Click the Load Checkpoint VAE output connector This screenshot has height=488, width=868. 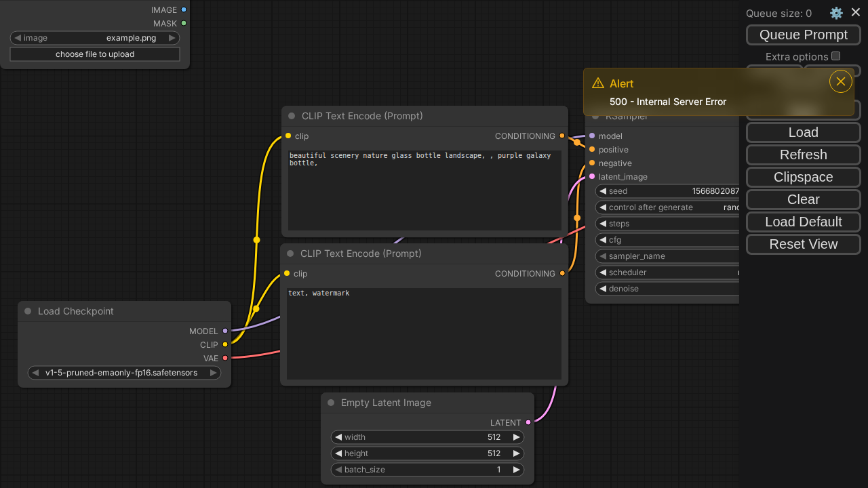(225, 358)
